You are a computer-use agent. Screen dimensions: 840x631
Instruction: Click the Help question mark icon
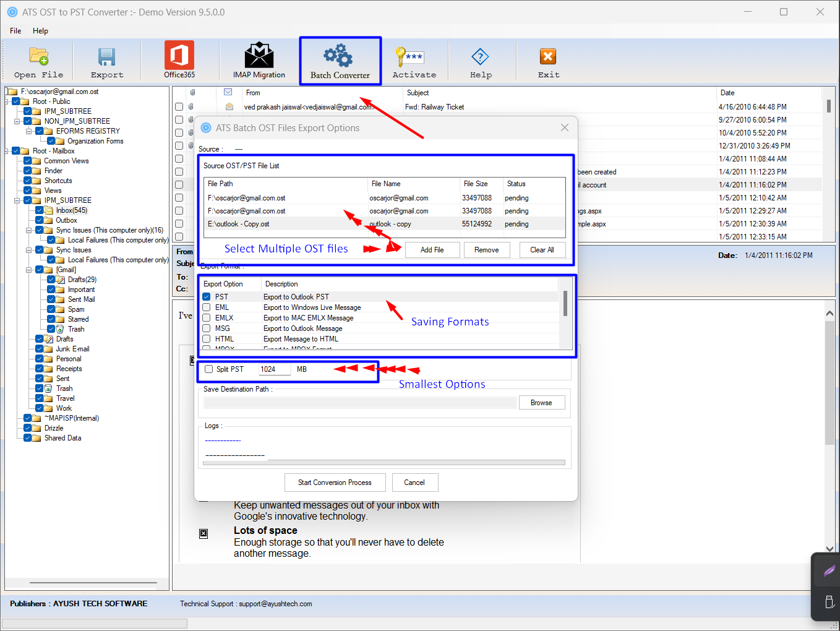[480, 57]
